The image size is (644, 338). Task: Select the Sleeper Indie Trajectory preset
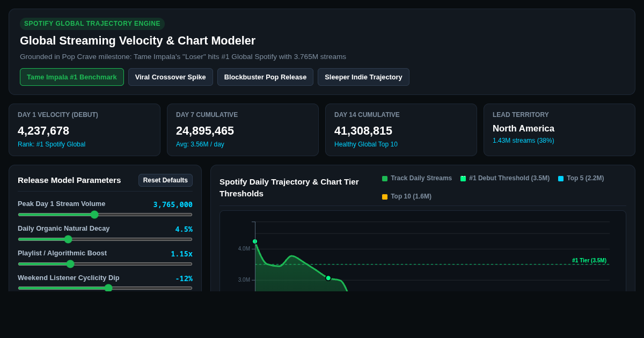363,77
